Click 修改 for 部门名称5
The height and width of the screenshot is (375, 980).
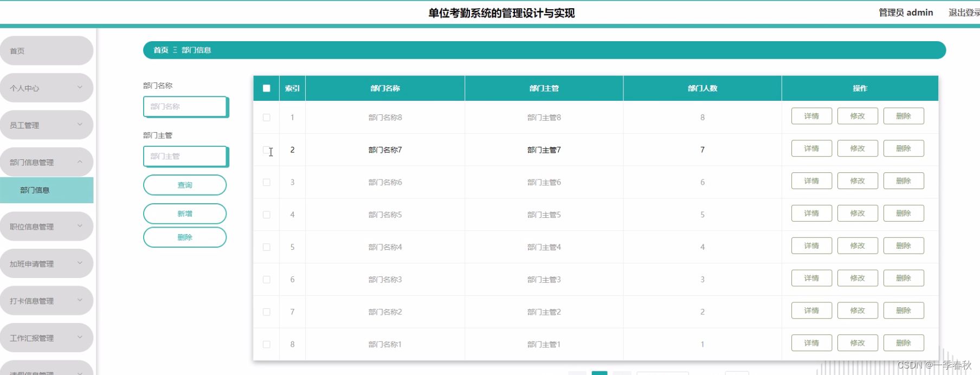[x=857, y=214]
